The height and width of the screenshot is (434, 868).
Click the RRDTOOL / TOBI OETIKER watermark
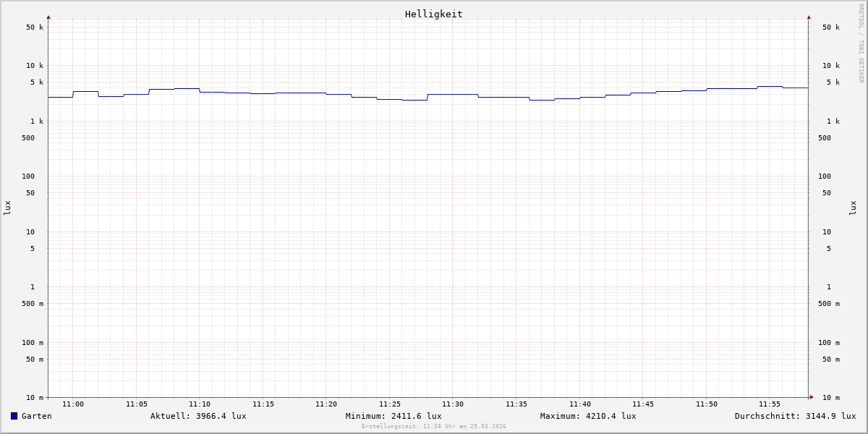coord(861,43)
